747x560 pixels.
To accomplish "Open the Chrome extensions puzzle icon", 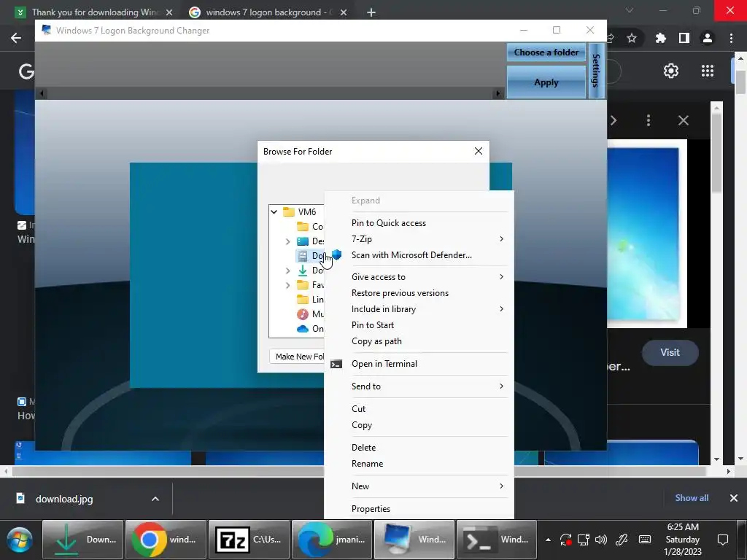I will [661, 38].
